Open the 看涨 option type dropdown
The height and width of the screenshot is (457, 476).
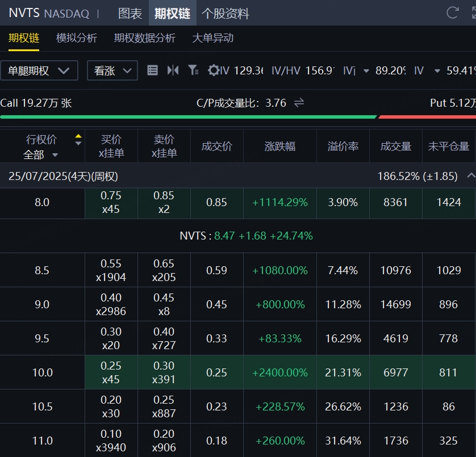(x=112, y=70)
